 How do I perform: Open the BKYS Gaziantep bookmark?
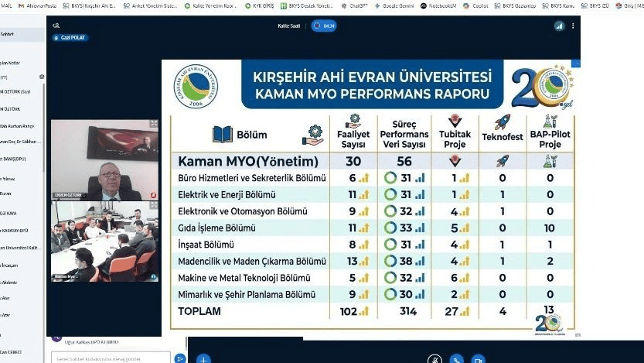coord(515,5)
